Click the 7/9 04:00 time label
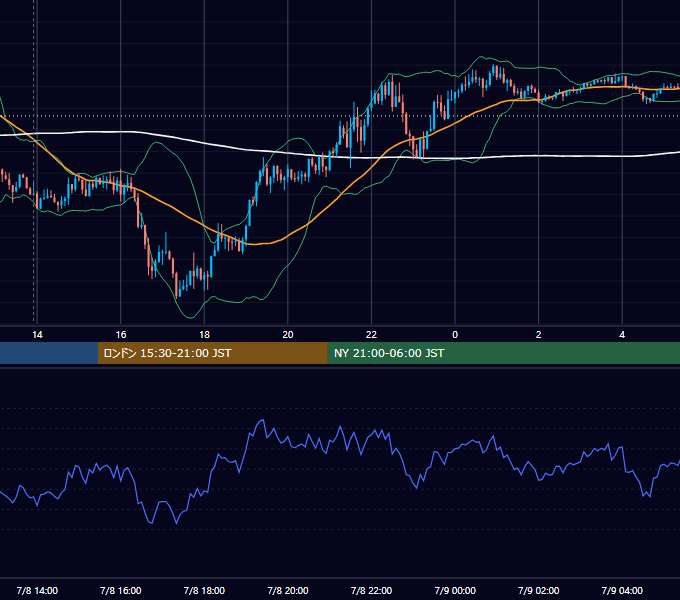The width and height of the screenshot is (680, 600). 622,590
